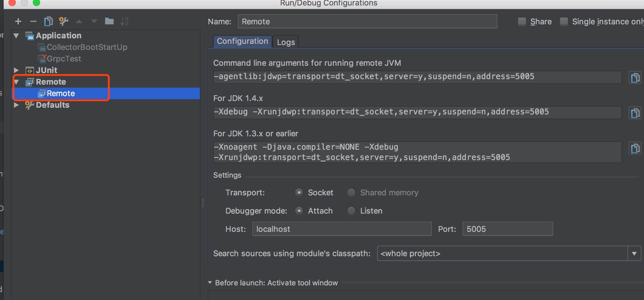Collapse the Application tree node
This screenshot has height=300, width=644.
(x=16, y=36)
